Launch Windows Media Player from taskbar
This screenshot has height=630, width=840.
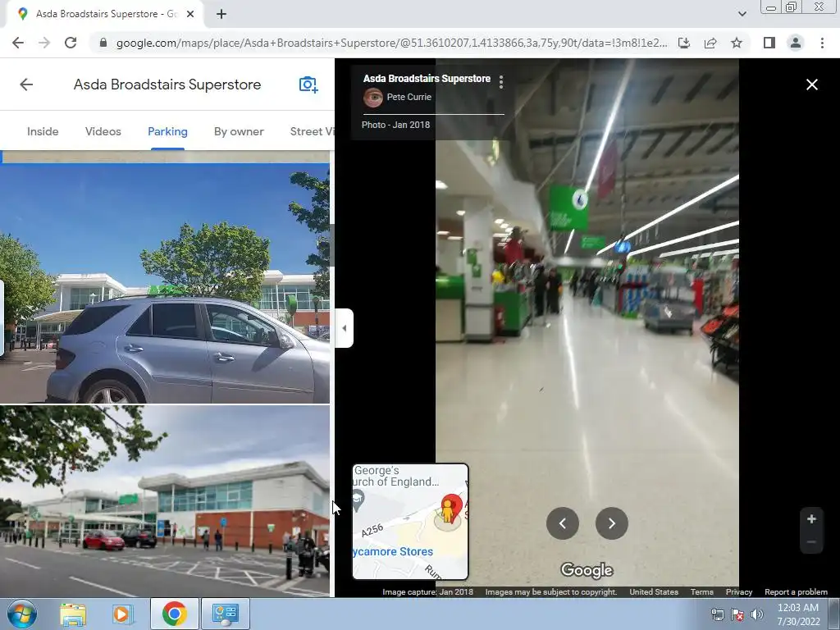[122, 614]
